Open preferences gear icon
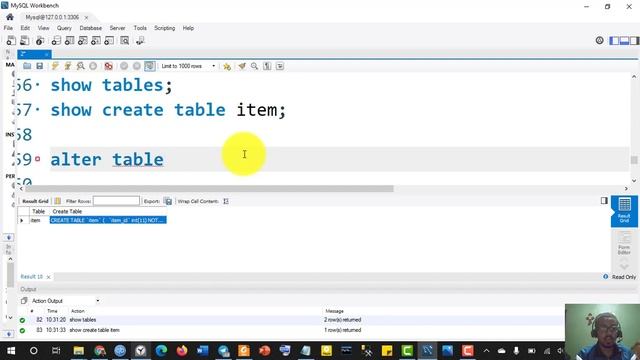 click(x=599, y=40)
